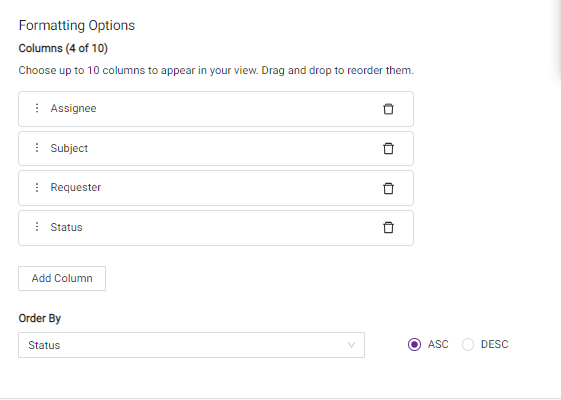Delete the Status column row
561x400 pixels.
(388, 228)
